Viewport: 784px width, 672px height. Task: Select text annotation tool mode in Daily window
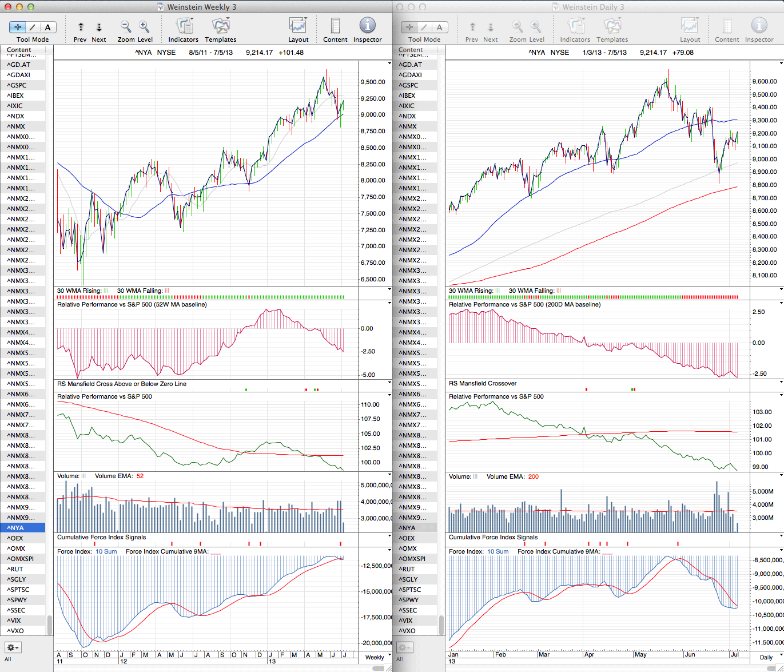point(440,27)
